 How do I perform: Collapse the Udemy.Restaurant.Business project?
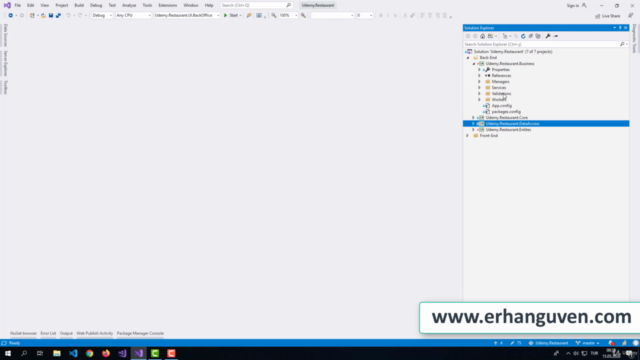click(473, 64)
